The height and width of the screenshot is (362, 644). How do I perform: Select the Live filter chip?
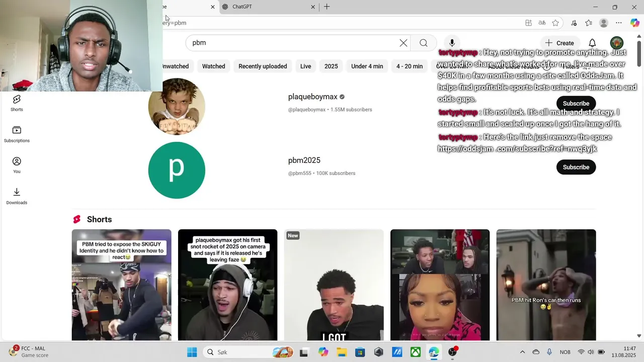point(306,66)
